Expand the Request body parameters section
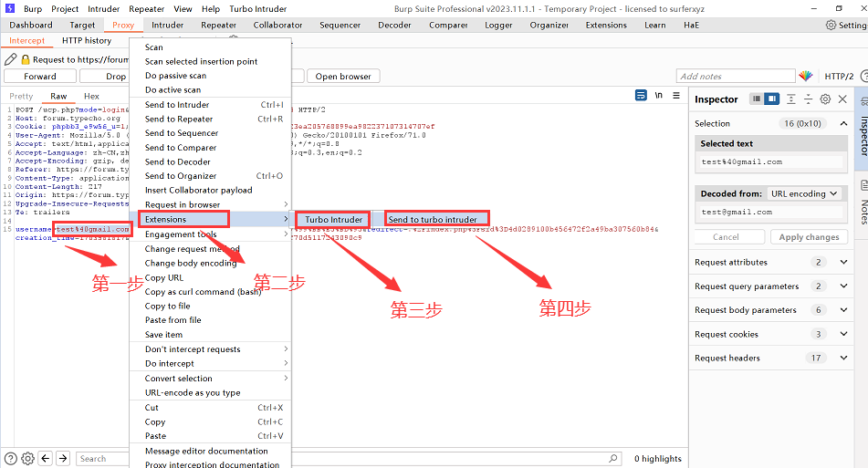 coord(843,310)
